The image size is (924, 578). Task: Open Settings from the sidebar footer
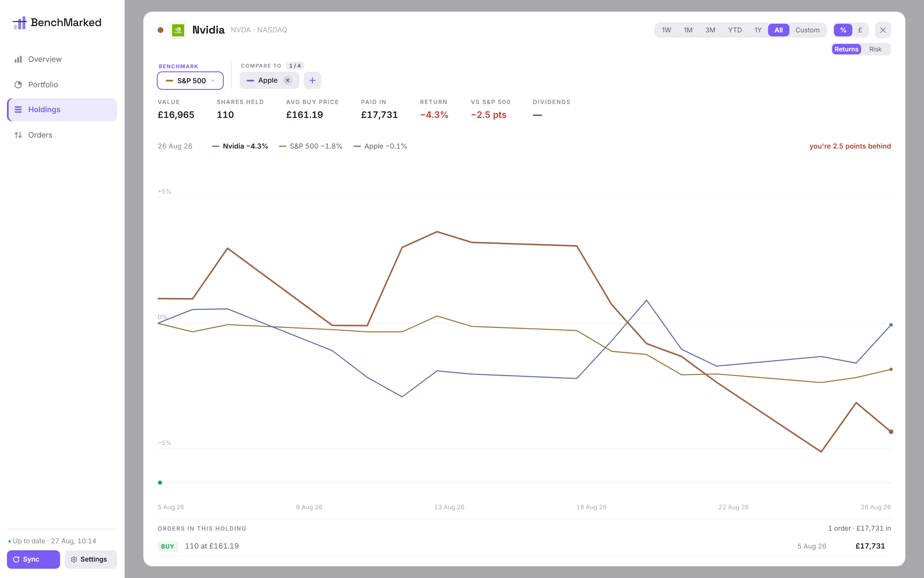tap(91, 559)
